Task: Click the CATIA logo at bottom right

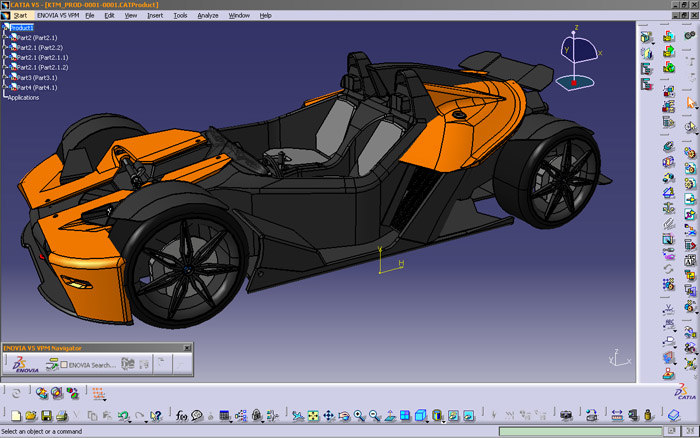Action: point(685,392)
